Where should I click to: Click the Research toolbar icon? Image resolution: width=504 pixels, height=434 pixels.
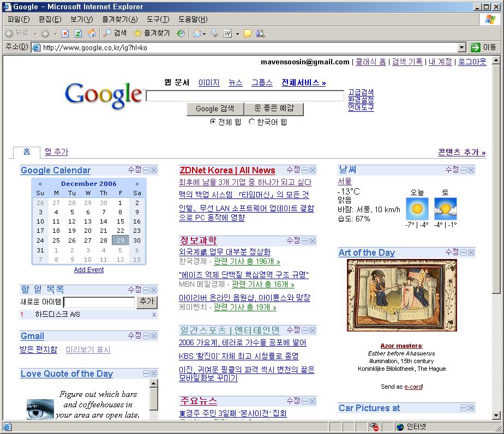(x=260, y=33)
